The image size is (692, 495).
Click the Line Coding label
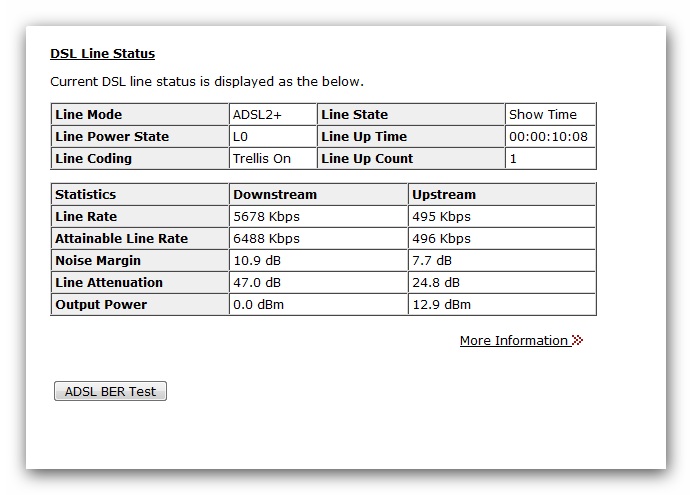click(94, 159)
